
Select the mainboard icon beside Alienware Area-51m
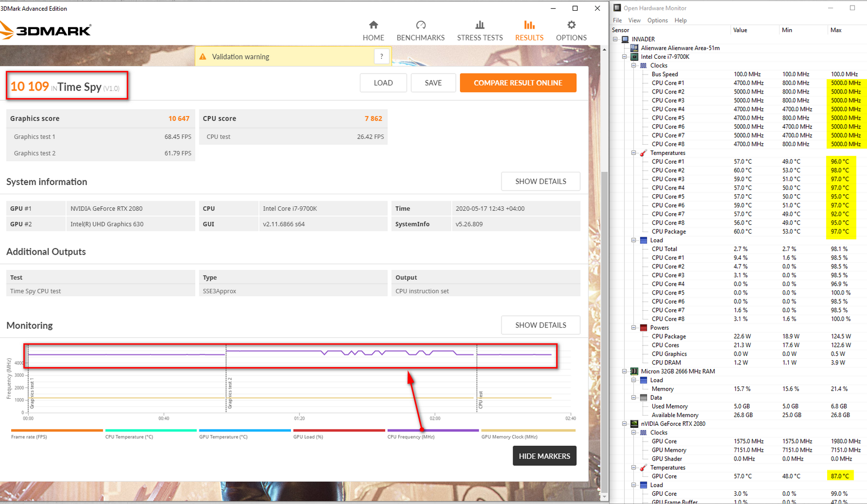pos(634,48)
